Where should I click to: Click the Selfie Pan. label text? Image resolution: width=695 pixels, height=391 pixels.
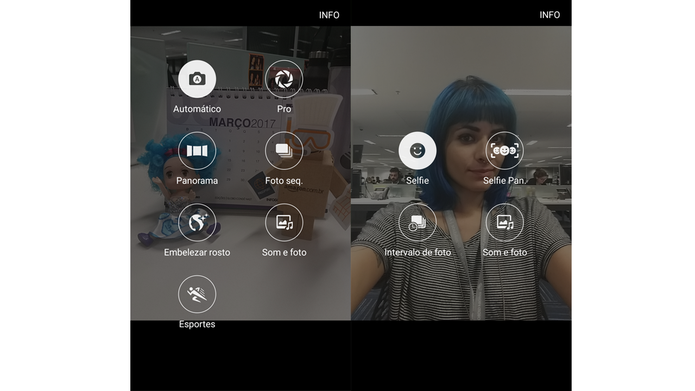click(x=504, y=181)
